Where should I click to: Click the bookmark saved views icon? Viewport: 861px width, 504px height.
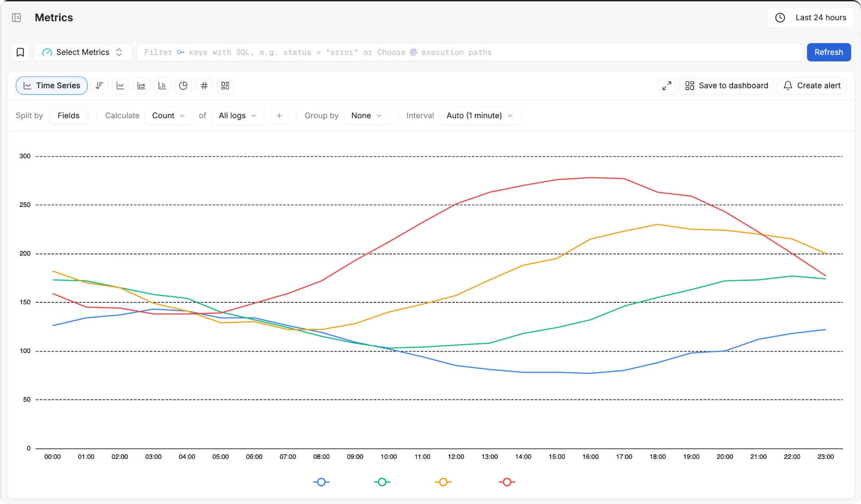(x=20, y=52)
